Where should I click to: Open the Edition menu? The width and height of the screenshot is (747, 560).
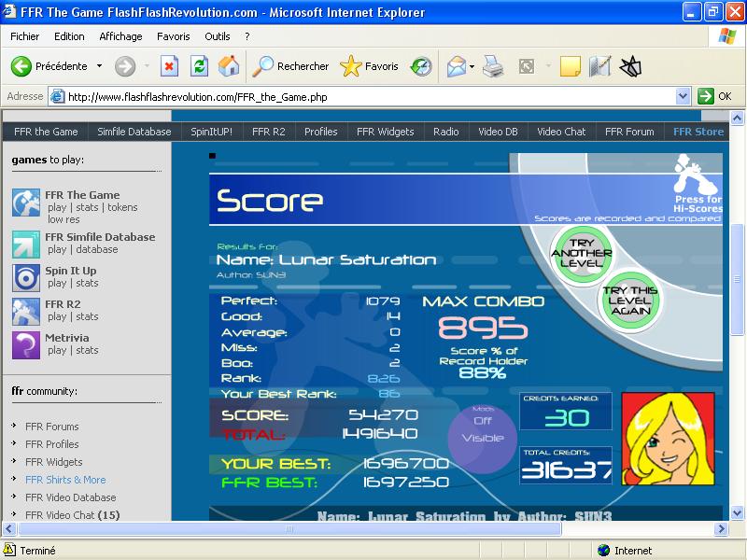click(x=69, y=36)
